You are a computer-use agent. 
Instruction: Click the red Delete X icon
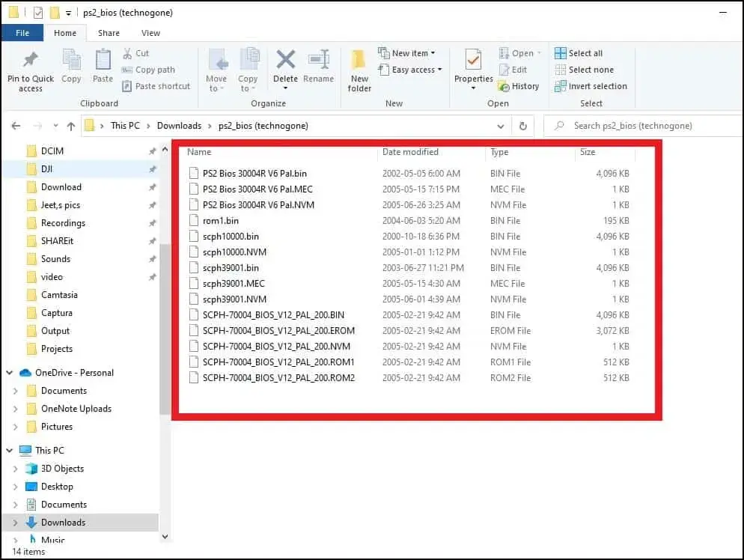tap(286, 60)
